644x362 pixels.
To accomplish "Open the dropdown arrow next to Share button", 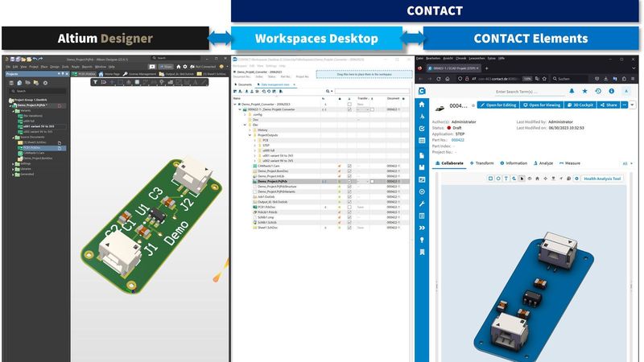I will 632,105.
